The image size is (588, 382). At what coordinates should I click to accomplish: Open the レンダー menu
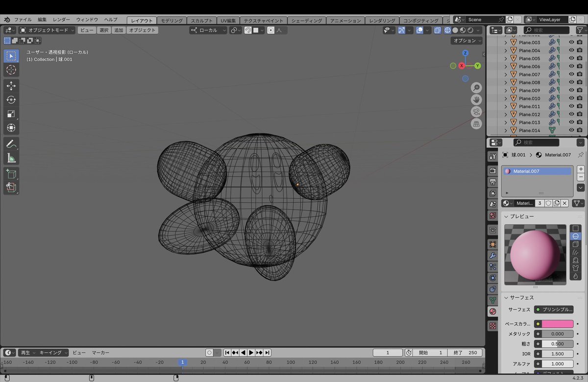[x=61, y=20]
